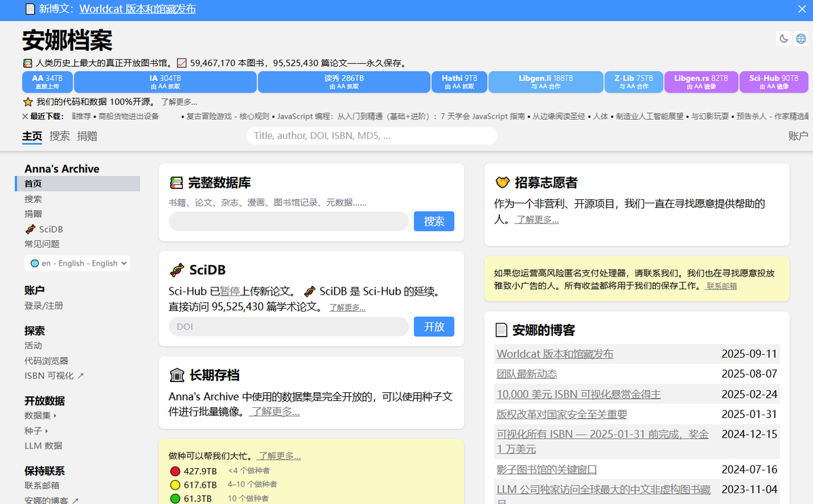Screen dimensions: 813x504
Task: Select the Z-Lib 75TB bar
Action: 634,82
